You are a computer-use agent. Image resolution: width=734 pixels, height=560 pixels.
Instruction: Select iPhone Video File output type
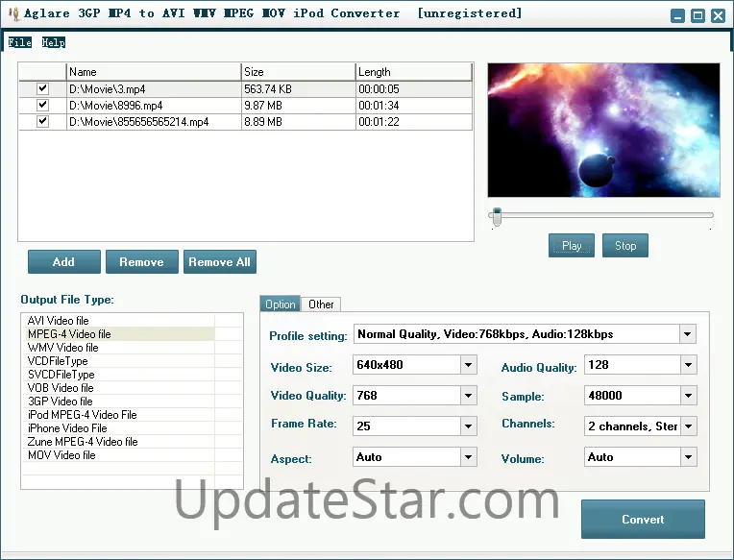(x=118, y=428)
